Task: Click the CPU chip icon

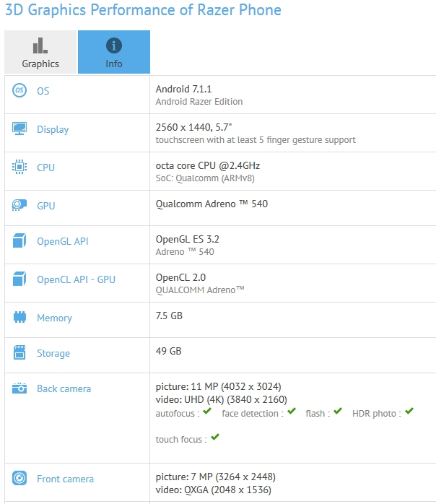Action: 19,168
